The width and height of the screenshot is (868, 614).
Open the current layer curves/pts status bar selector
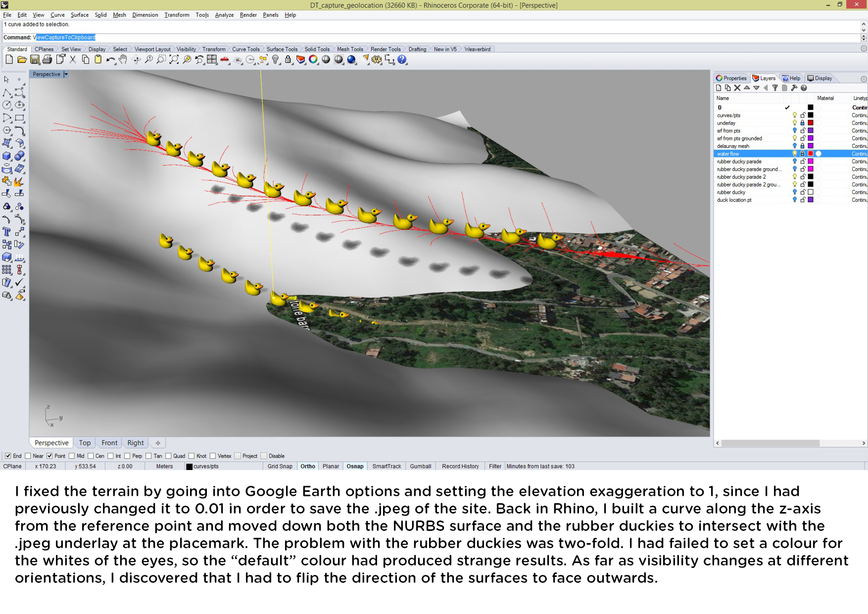pos(203,467)
